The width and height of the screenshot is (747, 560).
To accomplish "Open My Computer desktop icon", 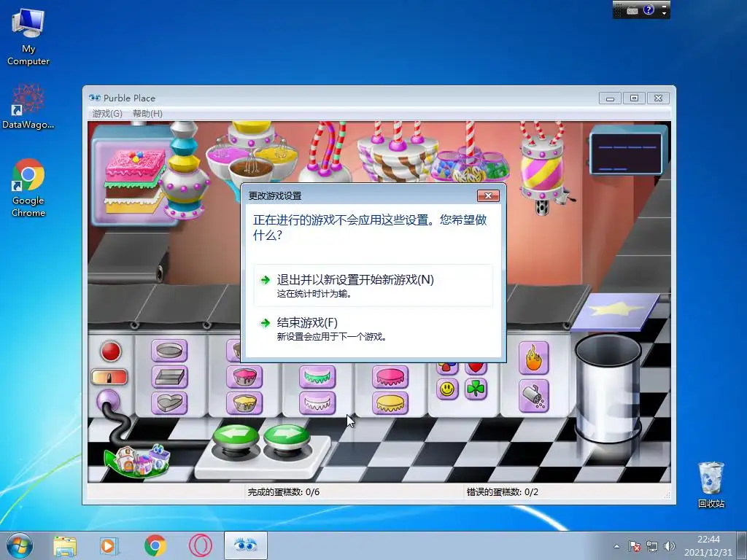I will (28, 37).
